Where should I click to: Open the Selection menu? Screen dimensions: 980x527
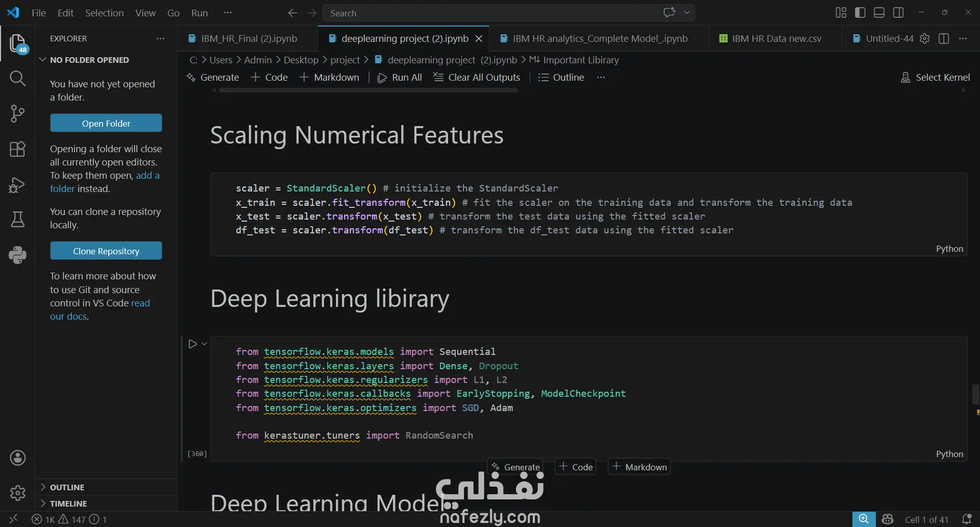[104, 13]
